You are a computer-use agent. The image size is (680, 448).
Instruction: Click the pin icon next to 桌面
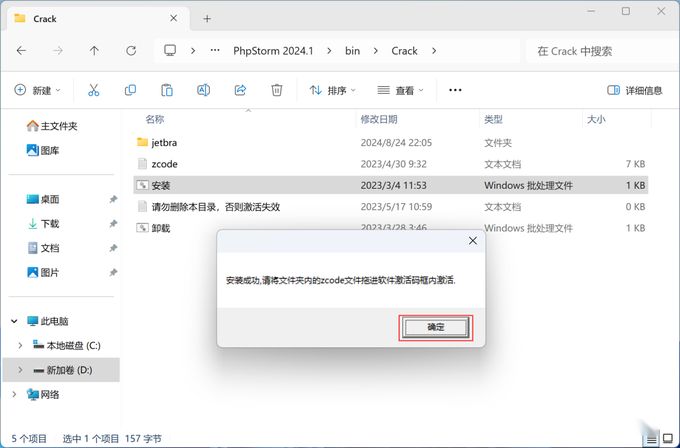click(x=113, y=199)
